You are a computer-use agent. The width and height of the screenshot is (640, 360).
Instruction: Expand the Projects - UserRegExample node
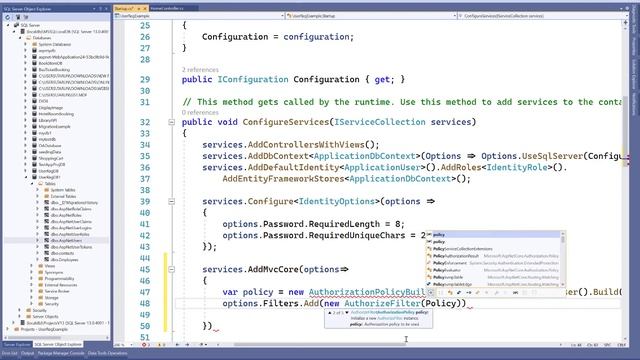click(8, 329)
